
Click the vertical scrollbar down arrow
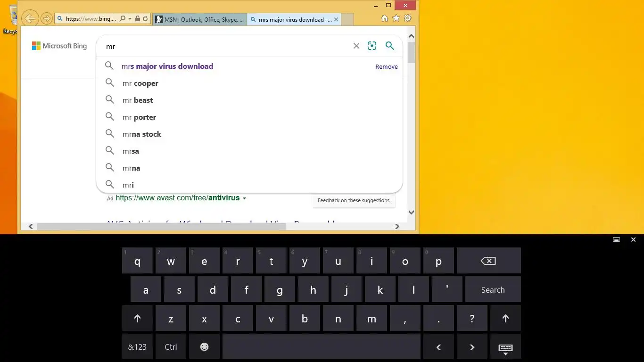pos(411,213)
